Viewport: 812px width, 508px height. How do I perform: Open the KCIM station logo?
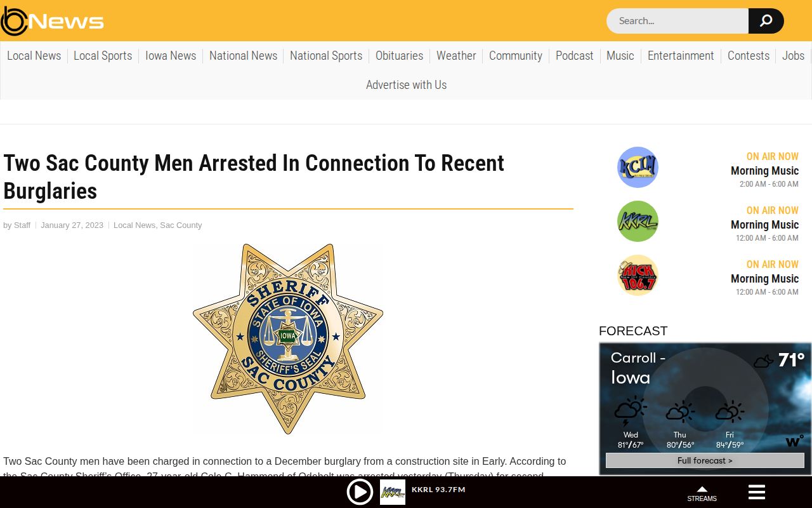point(638,167)
